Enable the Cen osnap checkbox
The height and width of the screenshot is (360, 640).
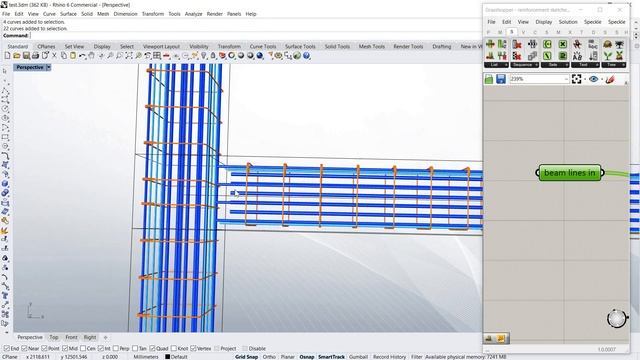coord(83,349)
